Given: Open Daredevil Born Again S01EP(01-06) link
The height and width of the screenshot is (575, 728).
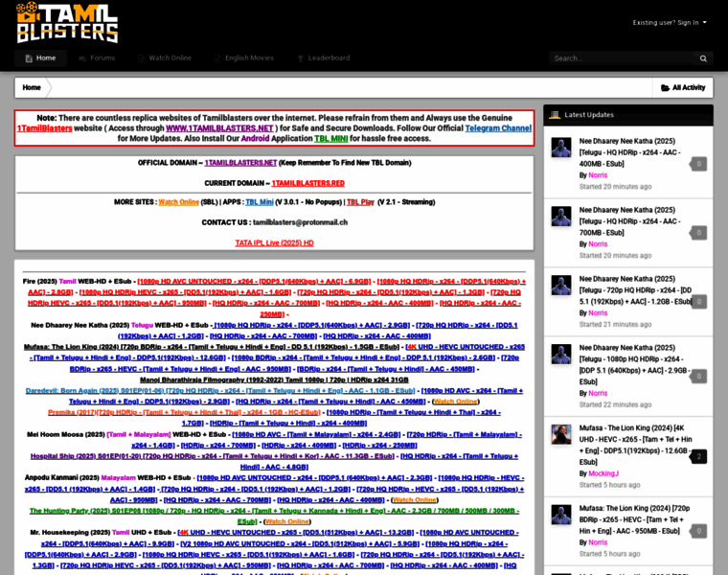Looking at the screenshot, I should 220,391.
